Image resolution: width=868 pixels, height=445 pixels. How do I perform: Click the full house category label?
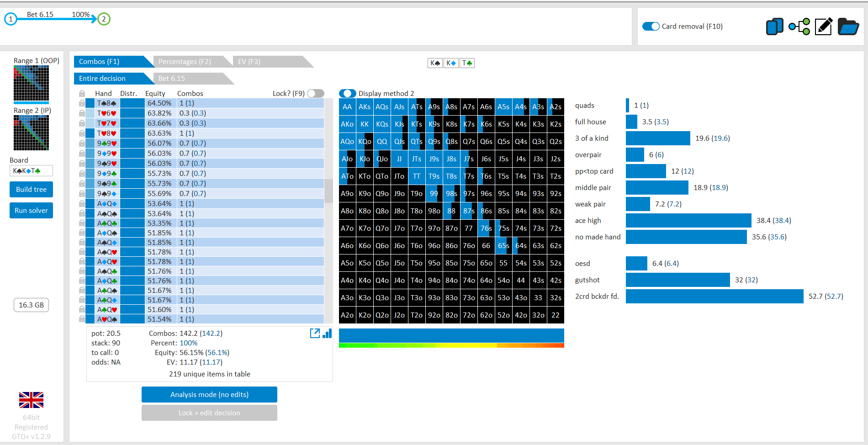click(591, 122)
